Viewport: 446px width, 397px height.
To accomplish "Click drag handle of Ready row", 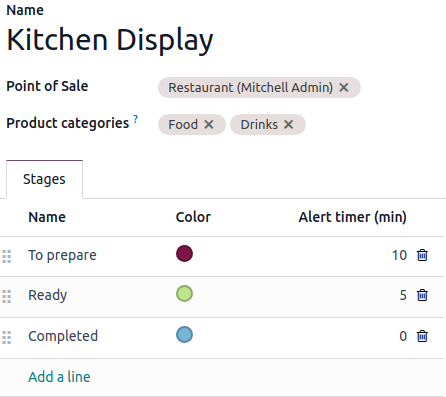I will tap(7, 296).
